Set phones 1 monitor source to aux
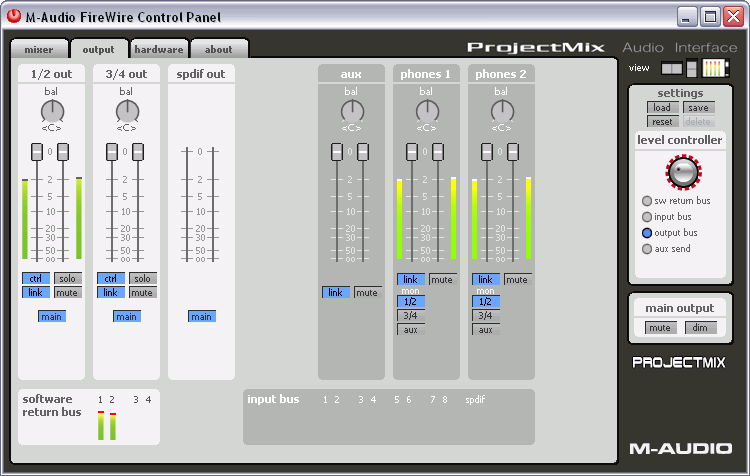The width and height of the screenshot is (750, 476). (x=411, y=330)
